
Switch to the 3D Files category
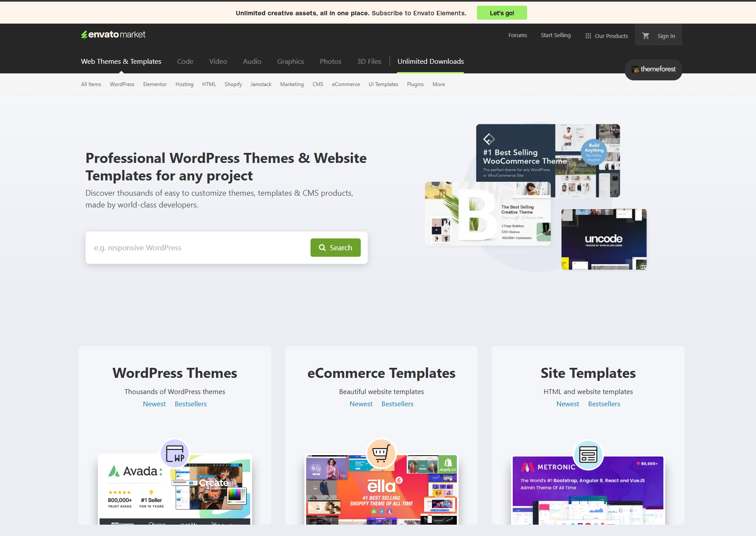click(369, 62)
